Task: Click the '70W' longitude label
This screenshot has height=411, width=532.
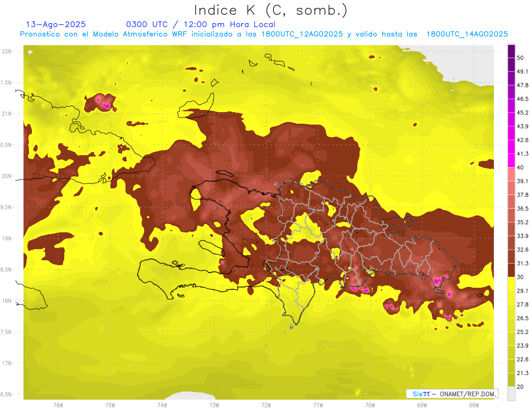Action: (x=370, y=405)
